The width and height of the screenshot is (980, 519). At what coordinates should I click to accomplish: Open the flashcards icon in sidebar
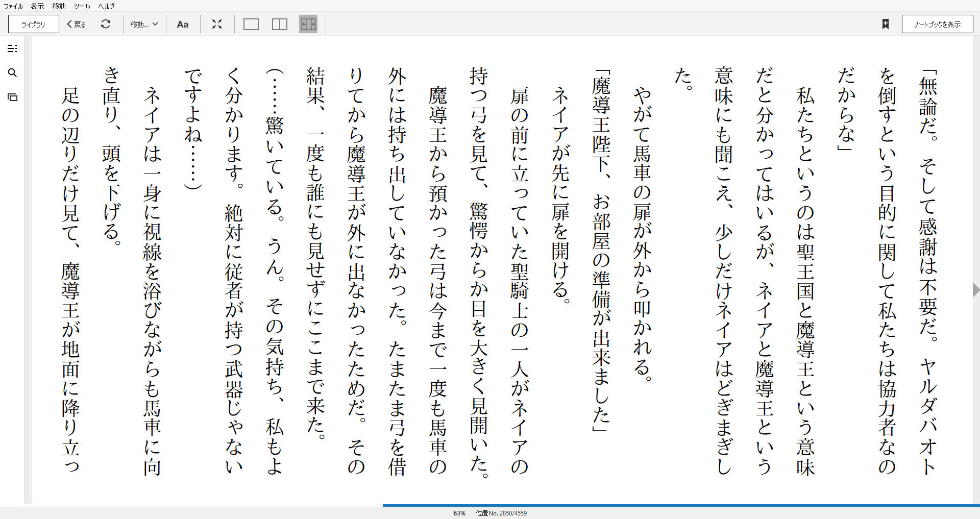pos(12,97)
